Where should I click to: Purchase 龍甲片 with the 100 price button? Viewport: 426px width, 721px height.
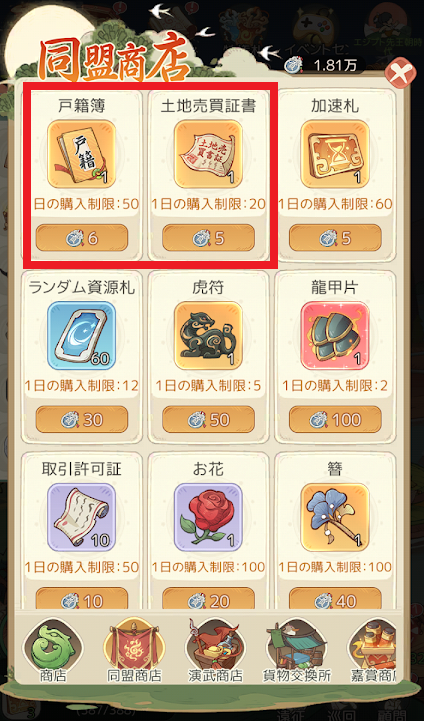point(335,419)
